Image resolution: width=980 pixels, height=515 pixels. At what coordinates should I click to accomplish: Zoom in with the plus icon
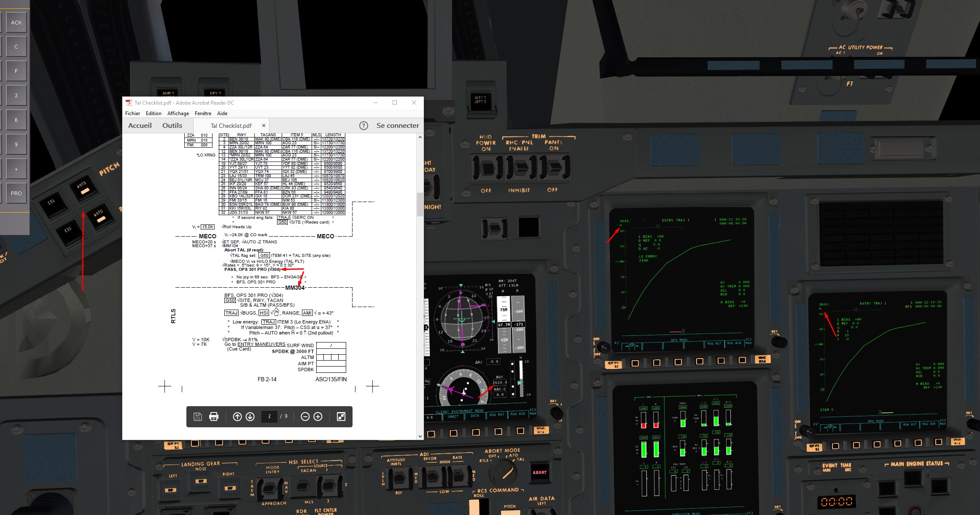tap(318, 417)
